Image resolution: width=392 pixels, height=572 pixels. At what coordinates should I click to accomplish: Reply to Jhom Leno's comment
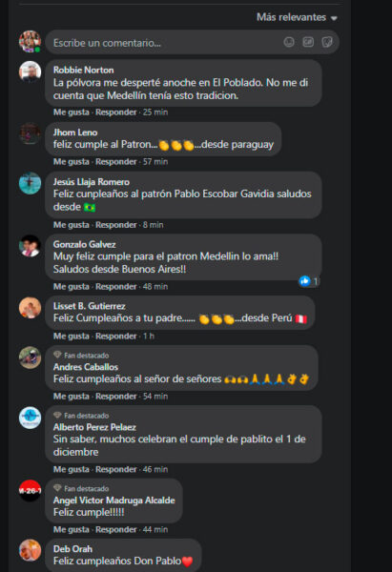116,162
